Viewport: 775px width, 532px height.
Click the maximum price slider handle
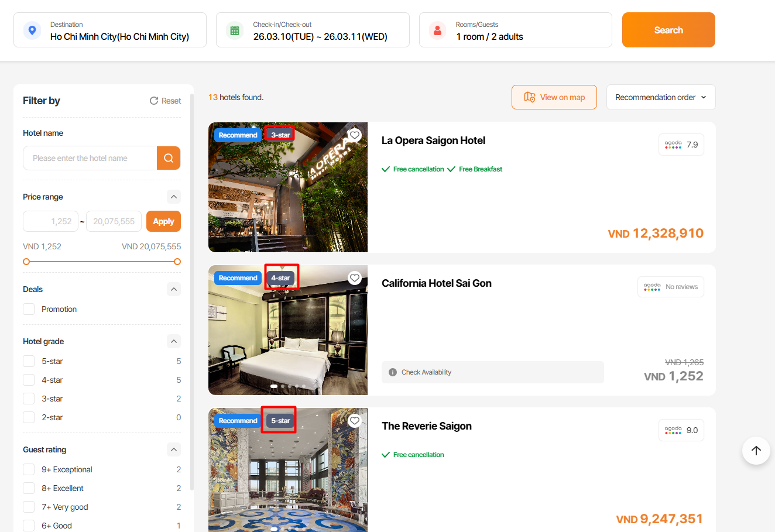(177, 262)
